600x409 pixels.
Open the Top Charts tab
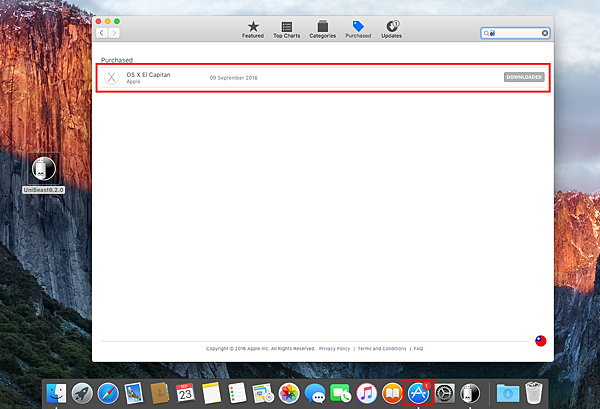[x=287, y=30]
